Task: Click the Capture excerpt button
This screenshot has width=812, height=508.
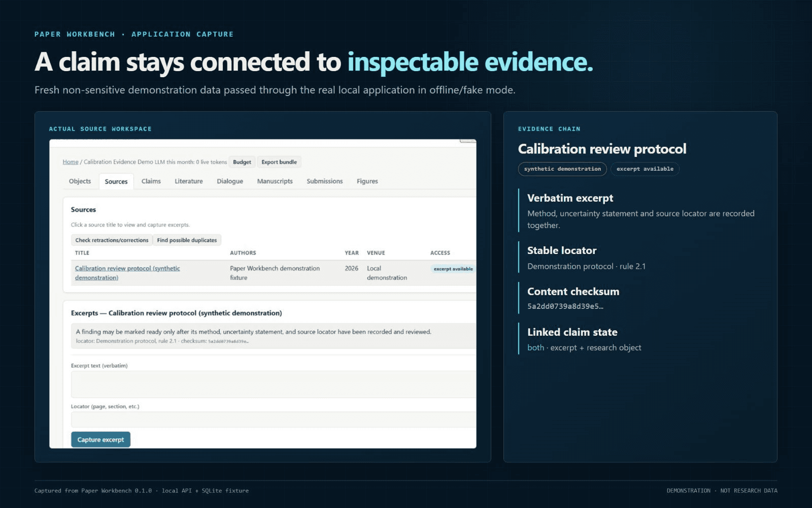Action: (x=100, y=440)
